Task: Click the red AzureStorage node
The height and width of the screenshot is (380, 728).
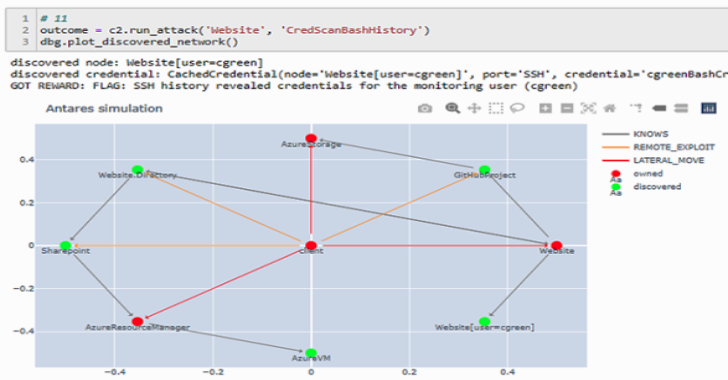Action: point(311,138)
